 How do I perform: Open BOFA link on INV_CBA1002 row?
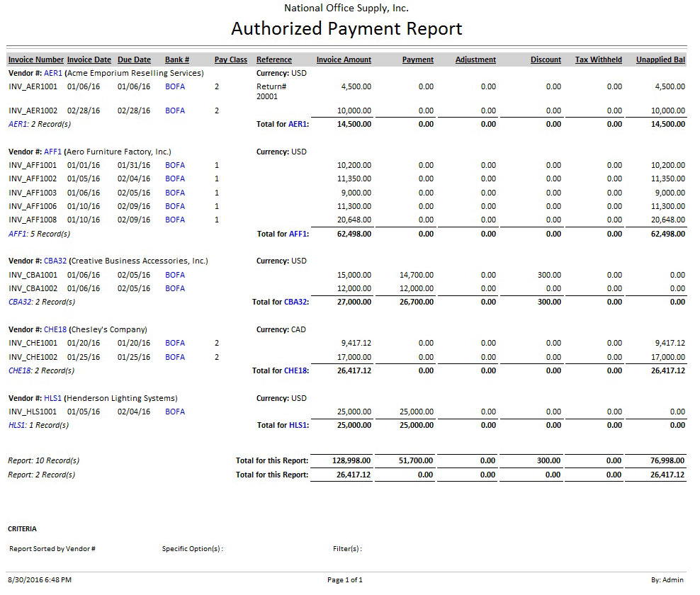[x=175, y=288]
